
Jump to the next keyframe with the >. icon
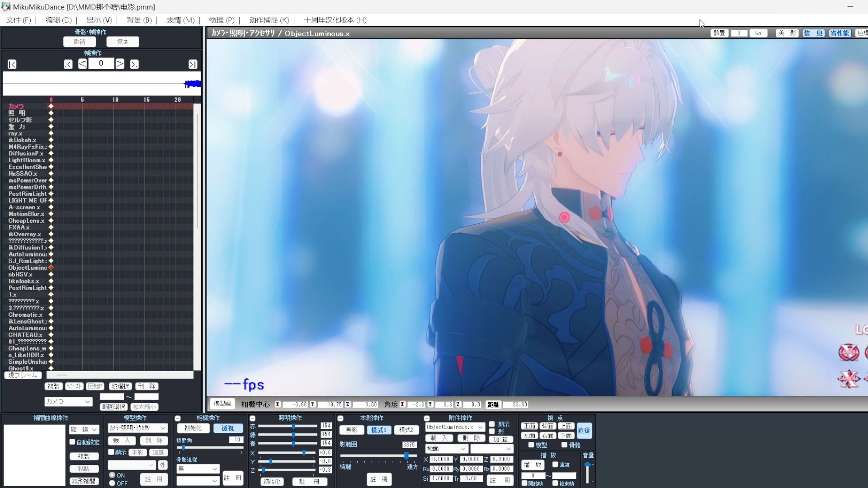(134, 65)
